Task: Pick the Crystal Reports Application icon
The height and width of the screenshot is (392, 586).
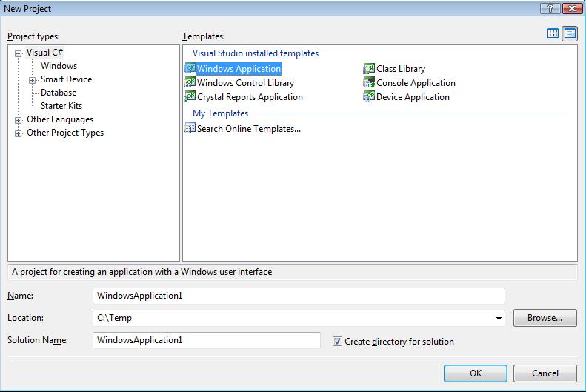Action: [x=190, y=97]
